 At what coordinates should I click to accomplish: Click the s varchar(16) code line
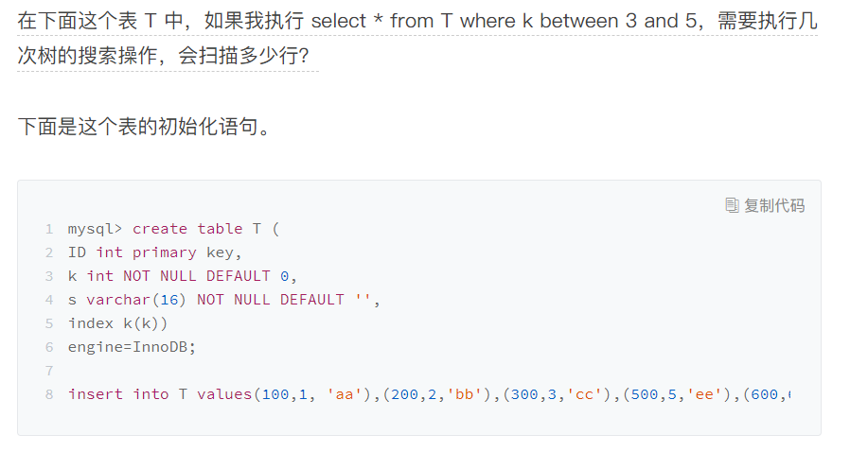(224, 300)
